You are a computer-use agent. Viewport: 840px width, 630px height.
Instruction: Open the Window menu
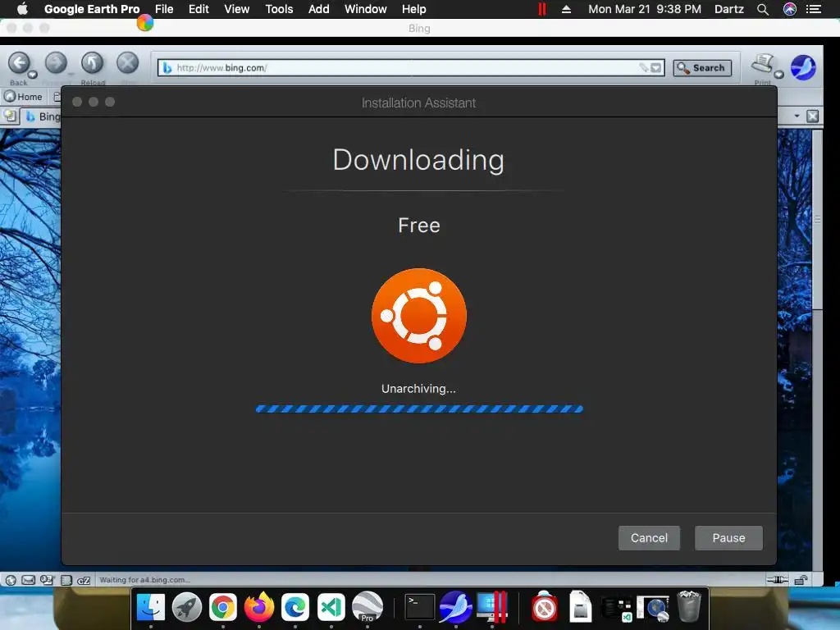point(365,9)
